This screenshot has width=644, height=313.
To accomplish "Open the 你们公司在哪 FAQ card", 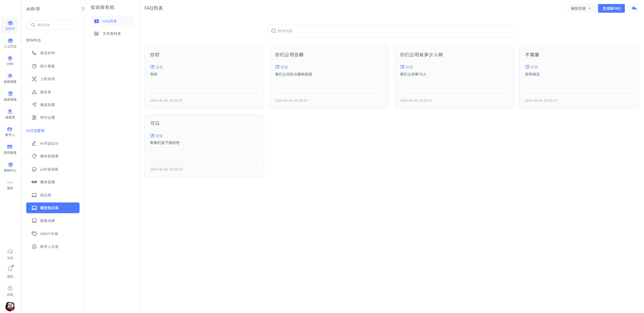I will pyautogui.click(x=329, y=77).
